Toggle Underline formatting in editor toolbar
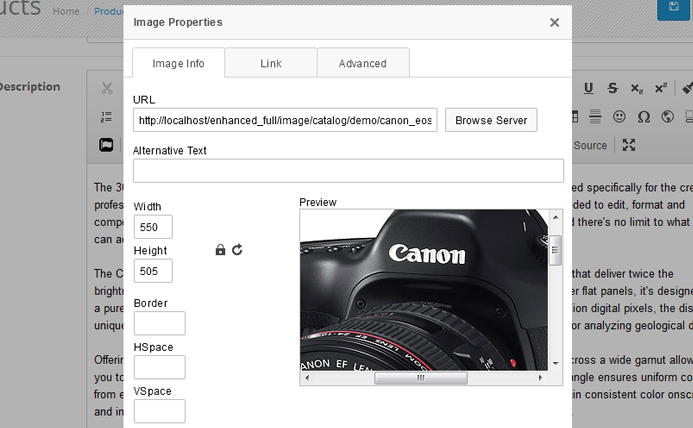This screenshot has height=428, width=693. click(x=588, y=88)
